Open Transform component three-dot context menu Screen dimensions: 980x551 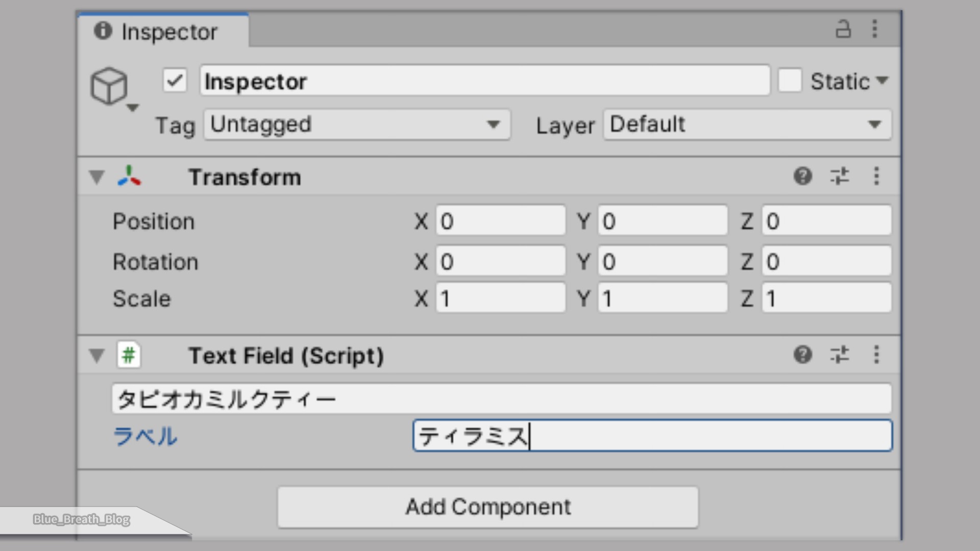(x=876, y=177)
